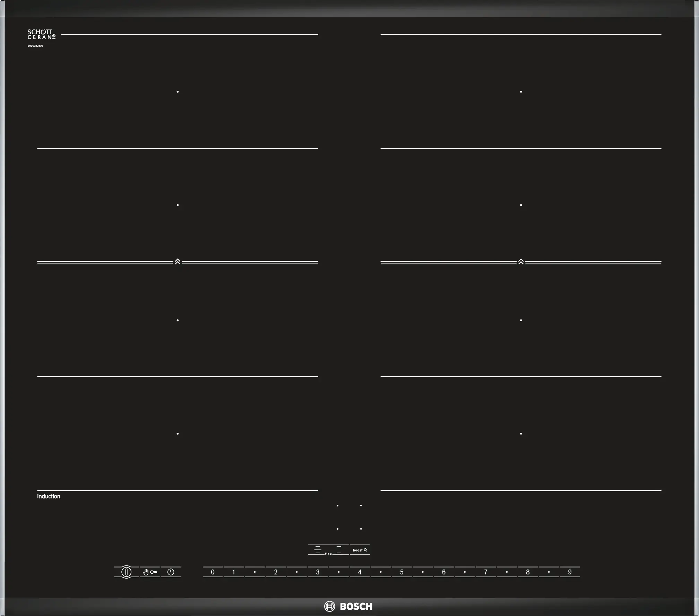699x616 pixels.
Task: Set power level to 0
Action: 213,572
